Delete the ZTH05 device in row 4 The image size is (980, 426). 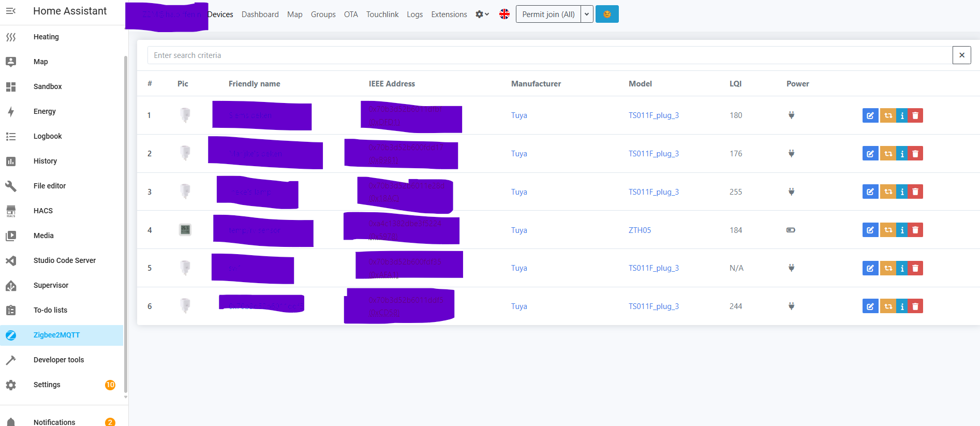click(915, 230)
